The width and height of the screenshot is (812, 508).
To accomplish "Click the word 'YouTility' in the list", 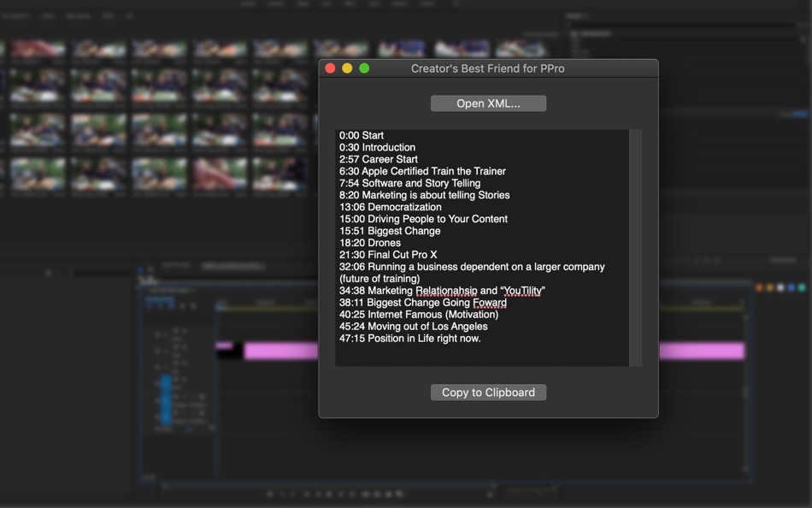I will [x=523, y=290].
